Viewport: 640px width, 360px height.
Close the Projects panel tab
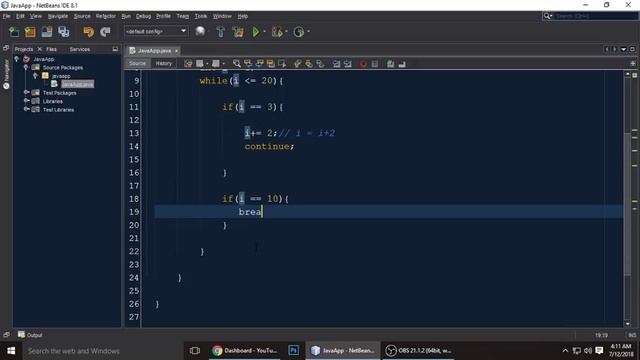(x=40, y=49)
